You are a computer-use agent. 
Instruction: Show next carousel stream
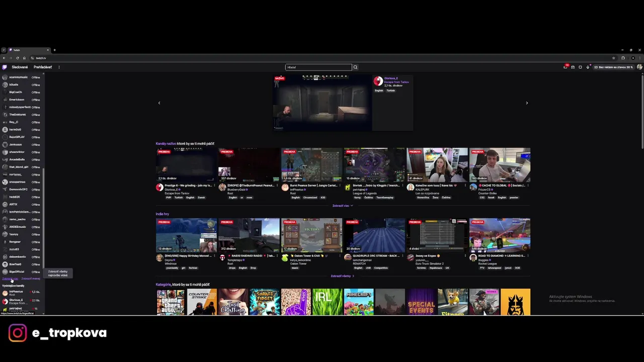click(x=527, y=103)
